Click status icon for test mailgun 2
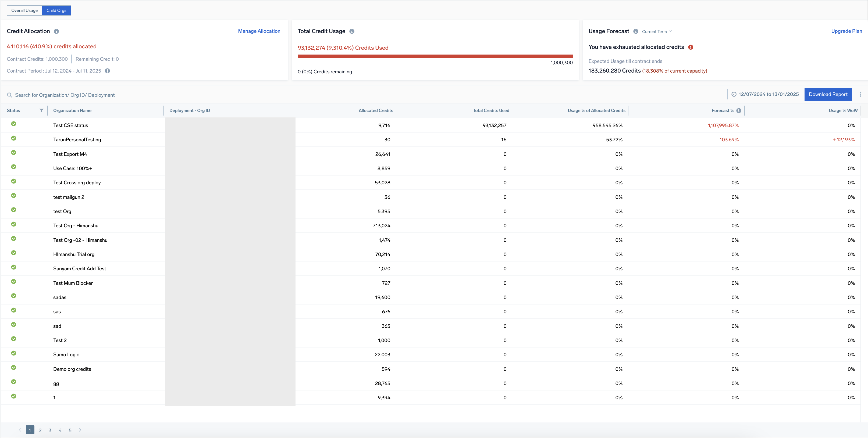 (x=13, y=196)
